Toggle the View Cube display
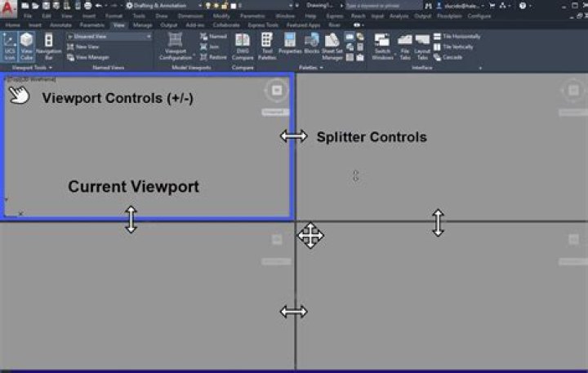Viewport: 588px width, 373px height. coord(27,47)
